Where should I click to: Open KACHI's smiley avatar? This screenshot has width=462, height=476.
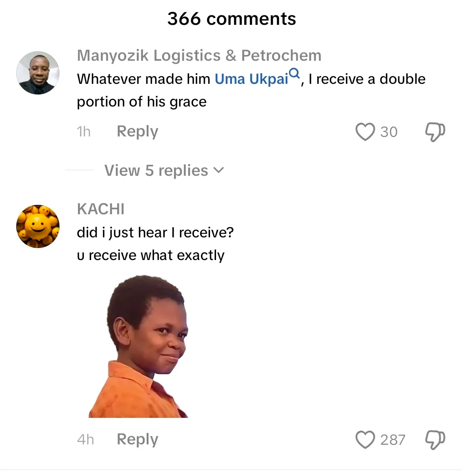tap(38, 226)
